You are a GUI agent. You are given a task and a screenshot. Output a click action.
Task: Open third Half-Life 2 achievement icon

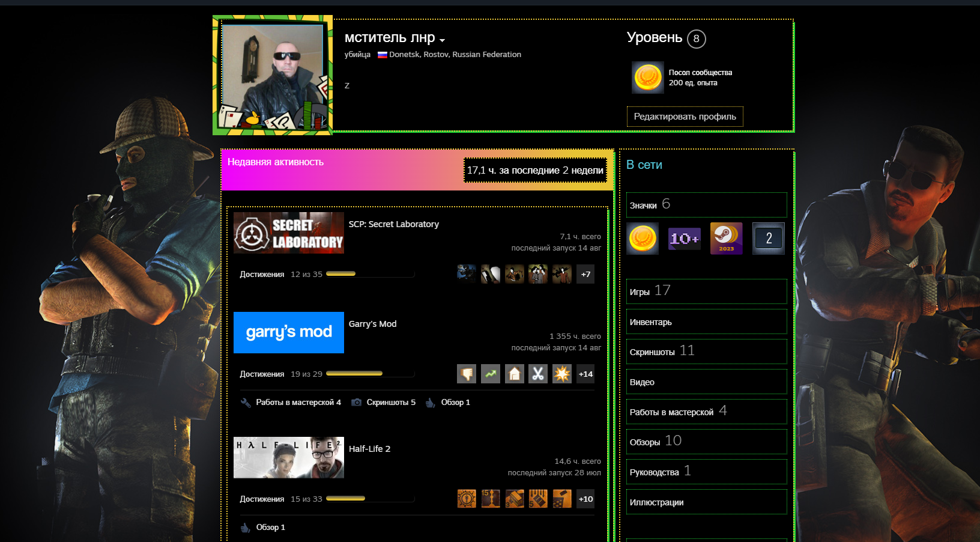(514, 499)
